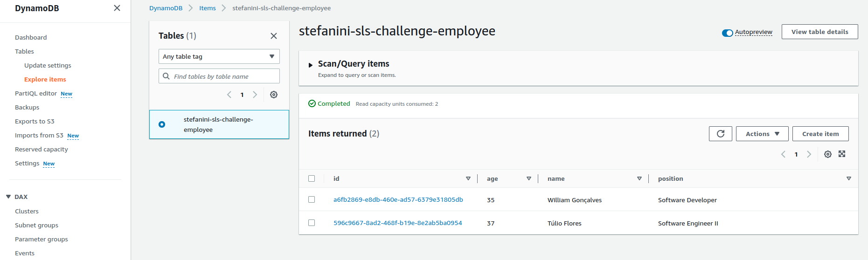
Task: Open Settings in the sidebar
Action: [x=27, y=163]
